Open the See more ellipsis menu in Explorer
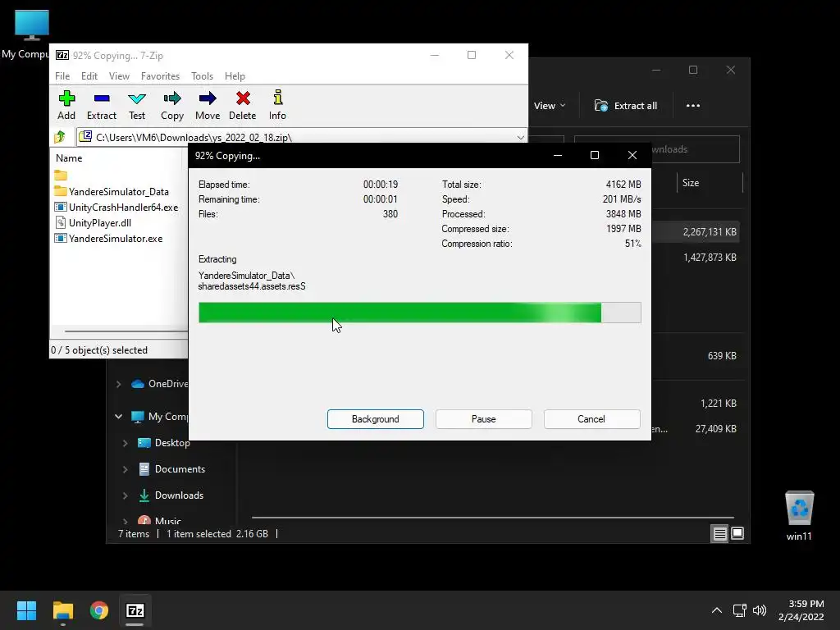840x630 pixels. point(692,106)
